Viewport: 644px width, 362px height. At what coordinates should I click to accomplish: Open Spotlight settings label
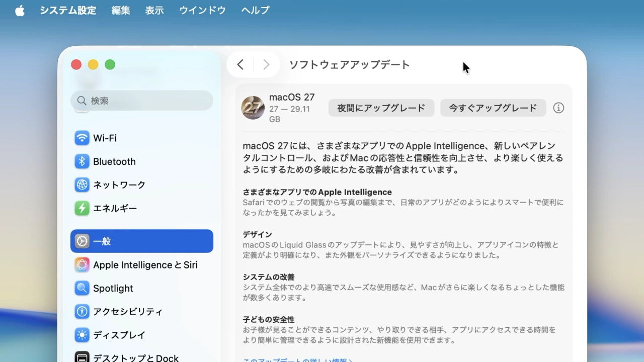(x=113, y=289)
